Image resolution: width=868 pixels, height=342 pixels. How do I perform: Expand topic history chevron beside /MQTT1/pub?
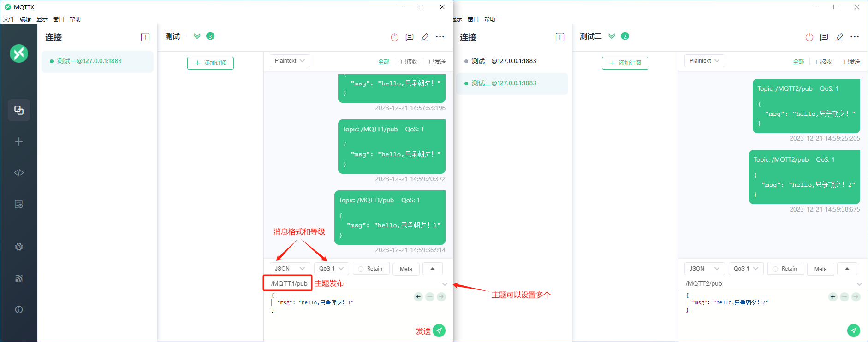click(x=445, y=284)
